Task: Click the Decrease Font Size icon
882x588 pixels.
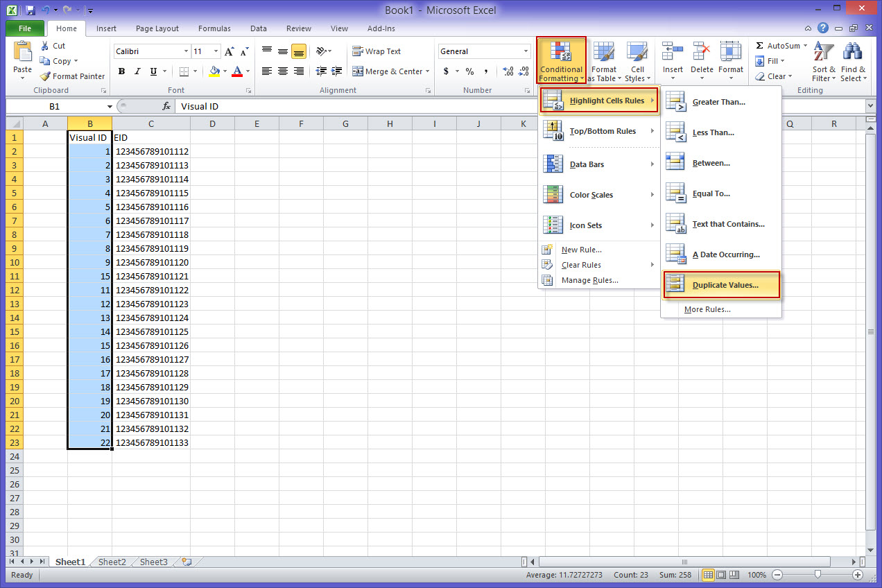Action: coord(243,51)
